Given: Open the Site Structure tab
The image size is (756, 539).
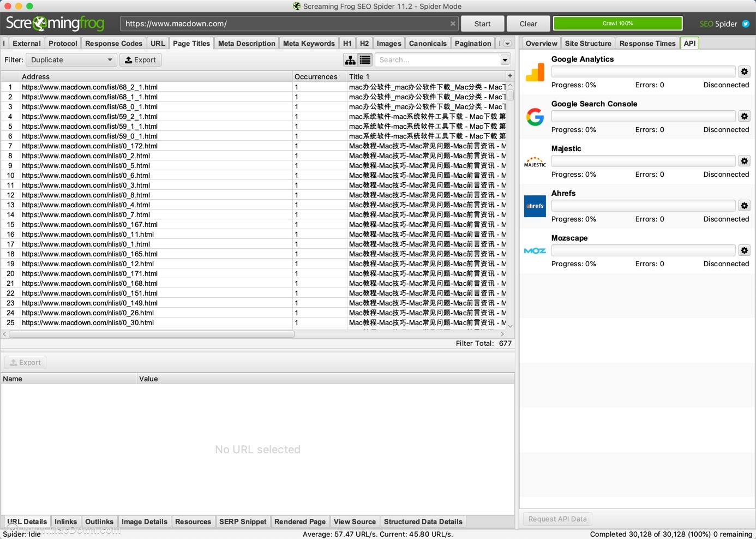Looking at the screenshot, I should pos(588,44).
